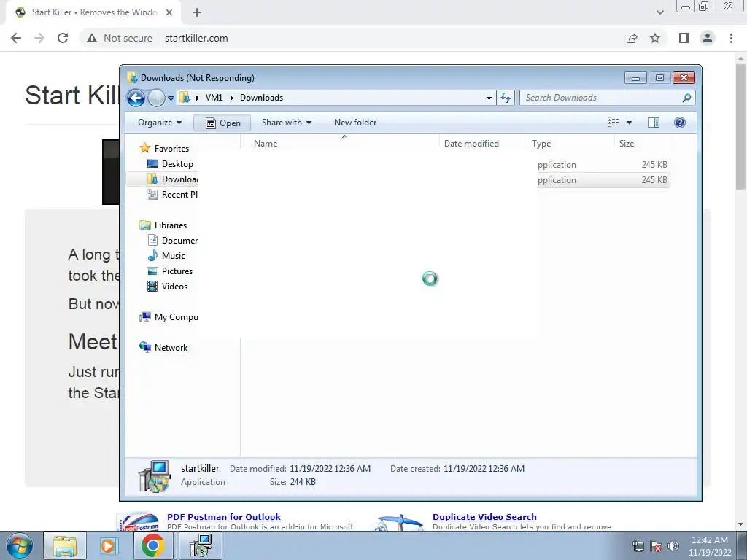This screenshot has width=747, height=560.
Task: Select the first 245 KB file row
Action: 602,165
